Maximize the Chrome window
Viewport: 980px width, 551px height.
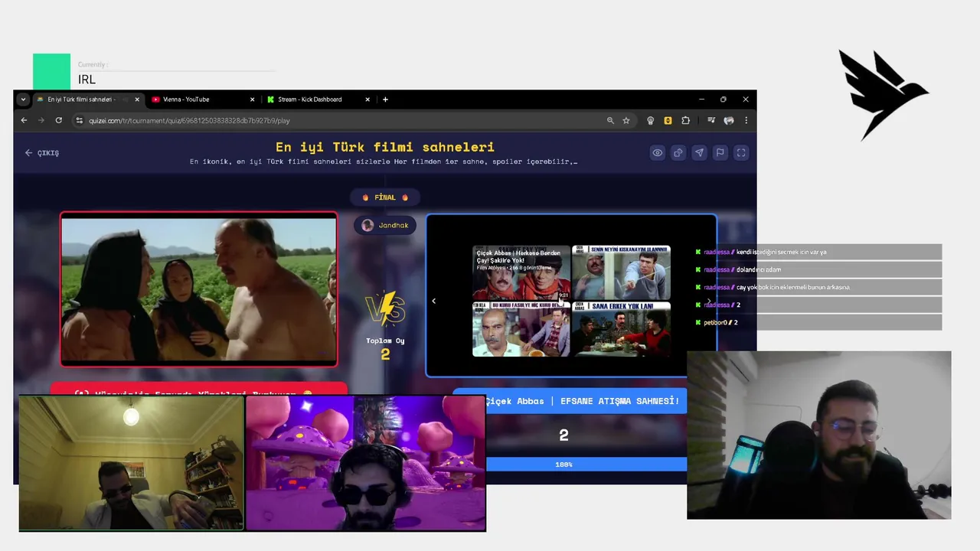click(724, 99)
